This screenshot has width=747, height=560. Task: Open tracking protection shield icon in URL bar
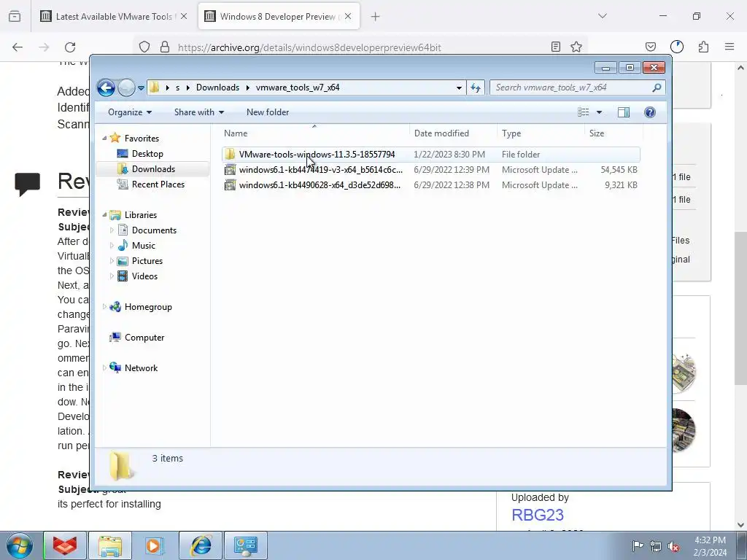(144, 47)
